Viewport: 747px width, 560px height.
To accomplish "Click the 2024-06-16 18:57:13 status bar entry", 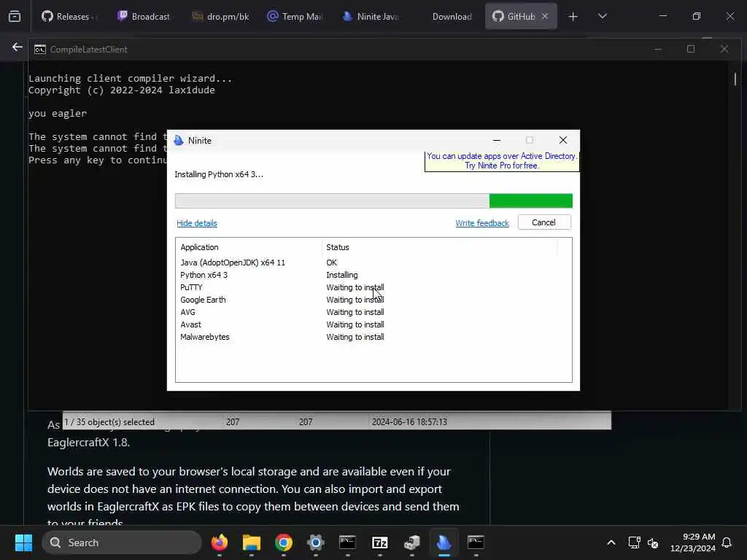I will coord(409,422).
